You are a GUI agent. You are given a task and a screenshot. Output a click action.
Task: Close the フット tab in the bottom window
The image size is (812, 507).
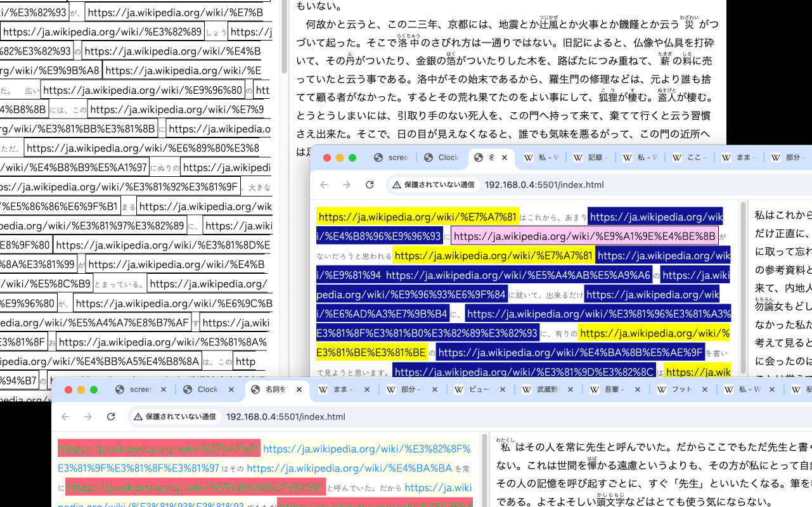pyautogui.click(x=706, y=390)
